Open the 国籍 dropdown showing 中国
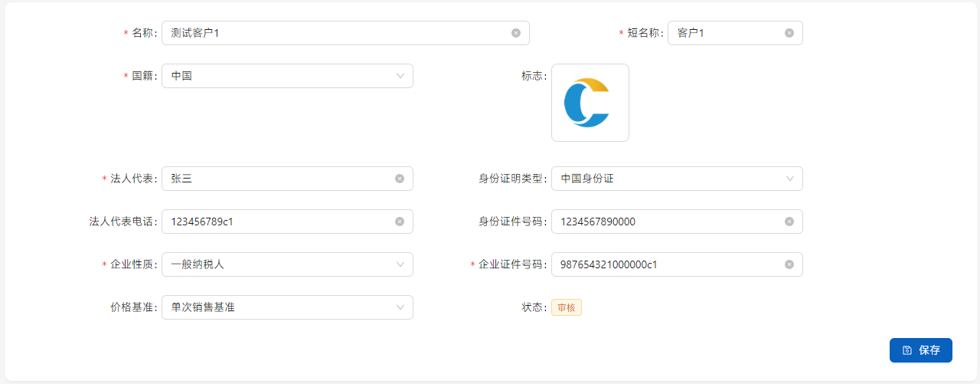 (287, 76)
